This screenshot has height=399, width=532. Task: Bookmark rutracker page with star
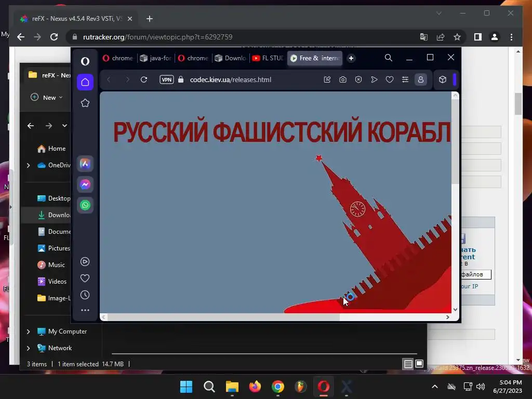click(x=457, y=37)
